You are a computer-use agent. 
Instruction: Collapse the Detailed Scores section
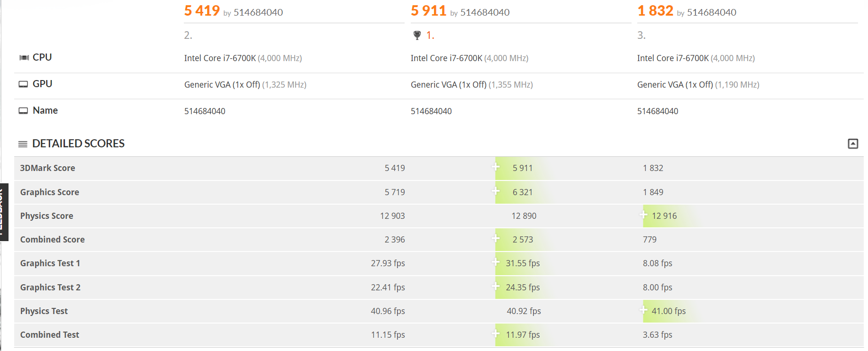pos(853,144)
